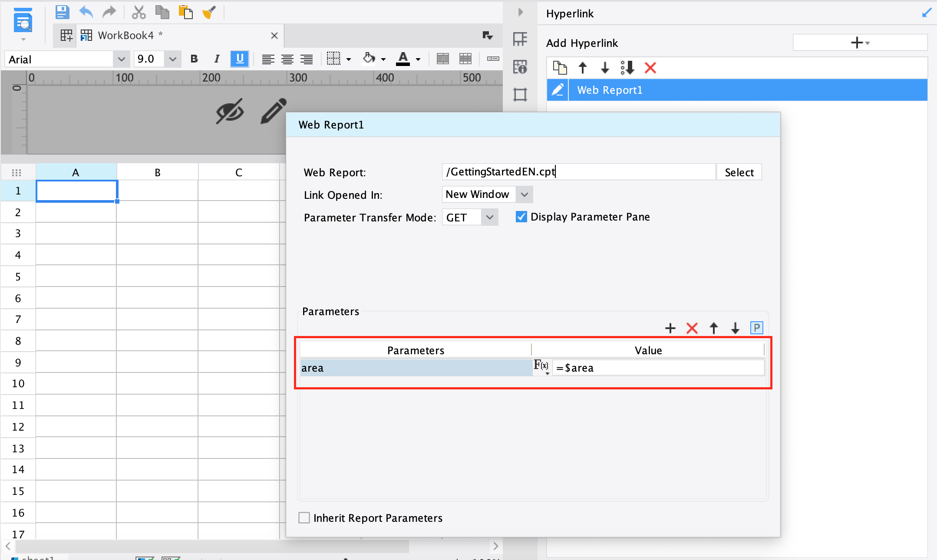The height and width of the screenshot is (560, 937).
Task: Add a new parameter with plus icon
Action: [670, 328]
